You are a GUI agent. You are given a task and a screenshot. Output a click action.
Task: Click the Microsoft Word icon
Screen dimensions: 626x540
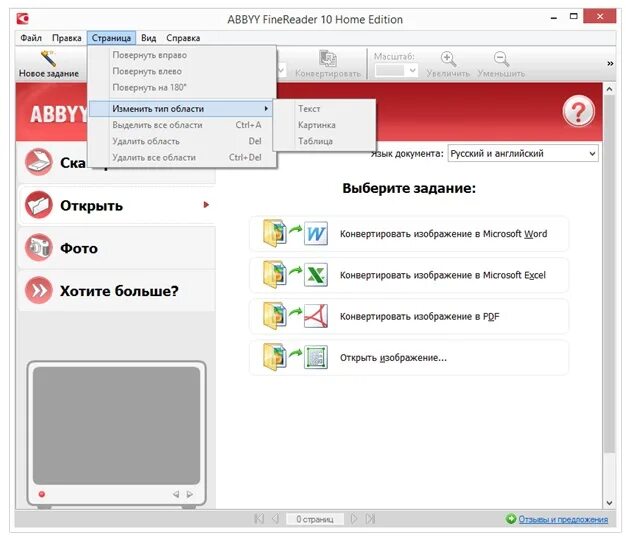pyautogui.click(x=316, y=233)
